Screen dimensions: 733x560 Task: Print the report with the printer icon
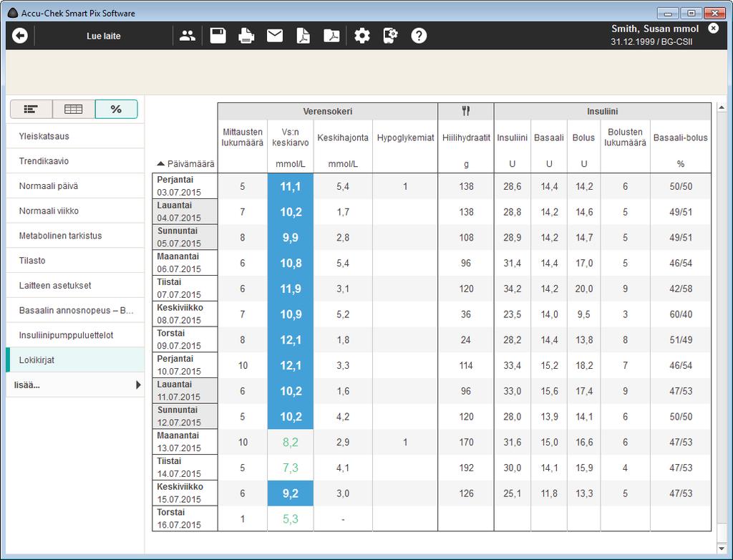point(246,36)
